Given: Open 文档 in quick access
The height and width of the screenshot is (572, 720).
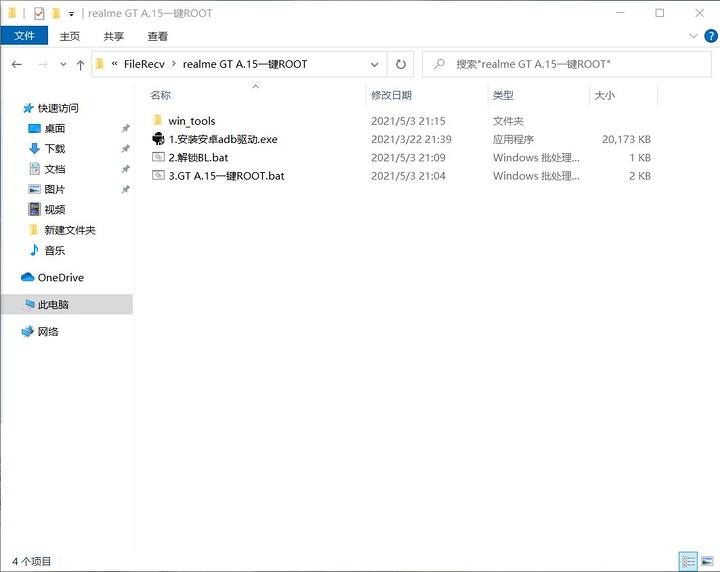Looking at the screenshot, I should tap(55, 169).
